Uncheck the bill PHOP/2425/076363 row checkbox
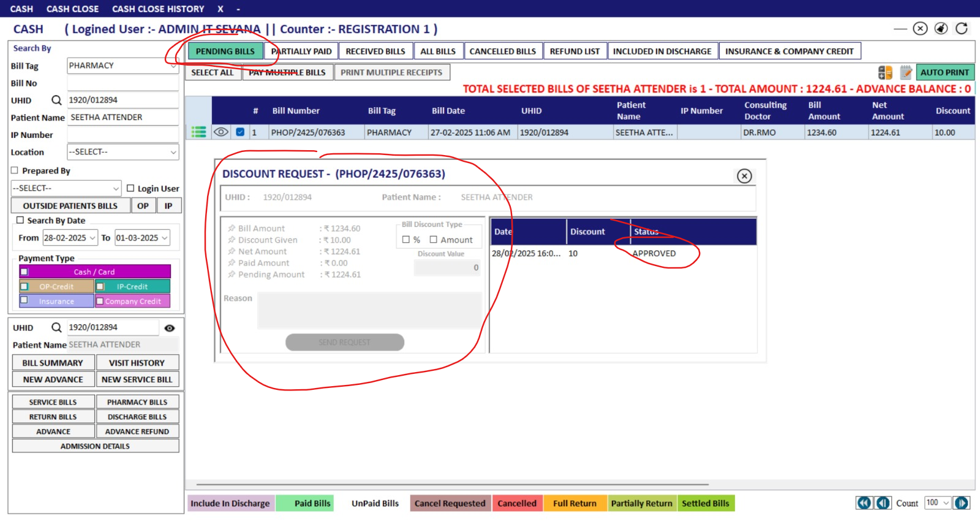Screen dimensions: 980x521 (240, 132)
